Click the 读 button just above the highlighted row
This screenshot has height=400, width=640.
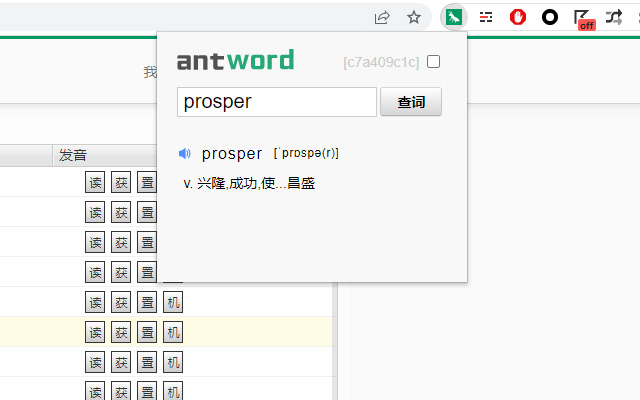tap(95, 302)
